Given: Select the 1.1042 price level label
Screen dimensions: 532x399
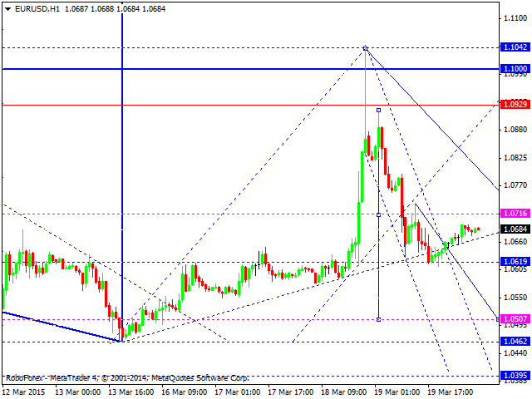Looking at the screenshot, I should (x=515, y=47).
